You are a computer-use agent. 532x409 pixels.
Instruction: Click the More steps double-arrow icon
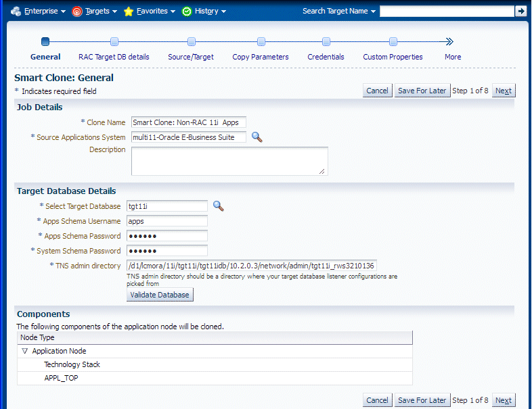(449, 42)
